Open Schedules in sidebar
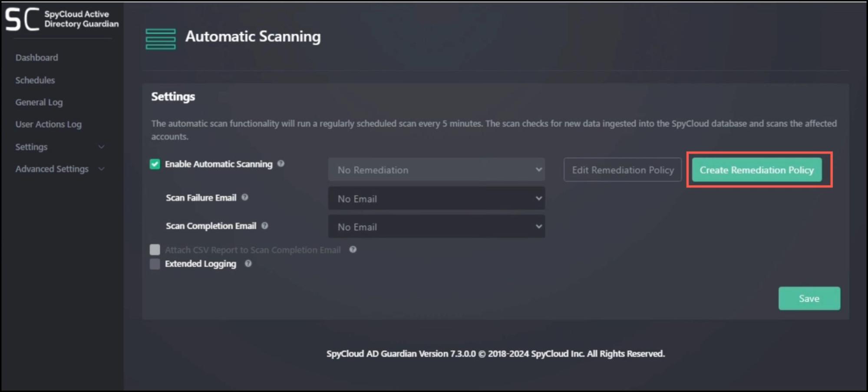Screen dimensions: 868x392 [x=35, y=80]
